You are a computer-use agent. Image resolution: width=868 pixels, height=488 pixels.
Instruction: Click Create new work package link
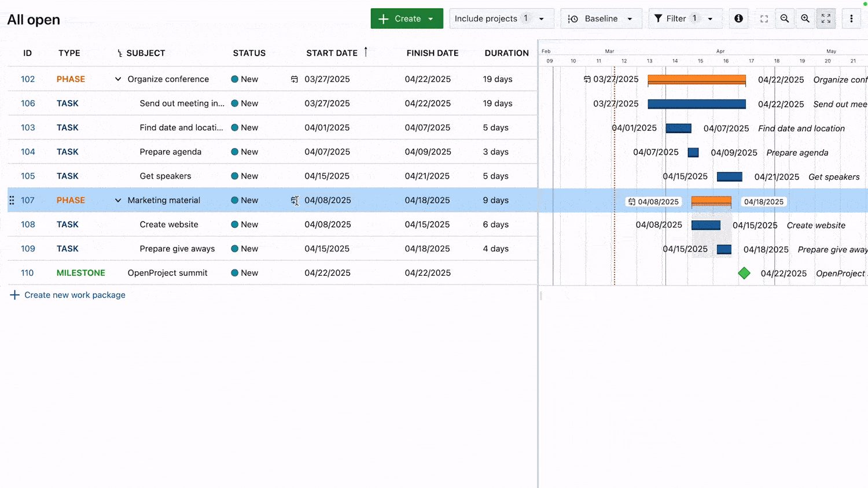[x=74, y=295]
